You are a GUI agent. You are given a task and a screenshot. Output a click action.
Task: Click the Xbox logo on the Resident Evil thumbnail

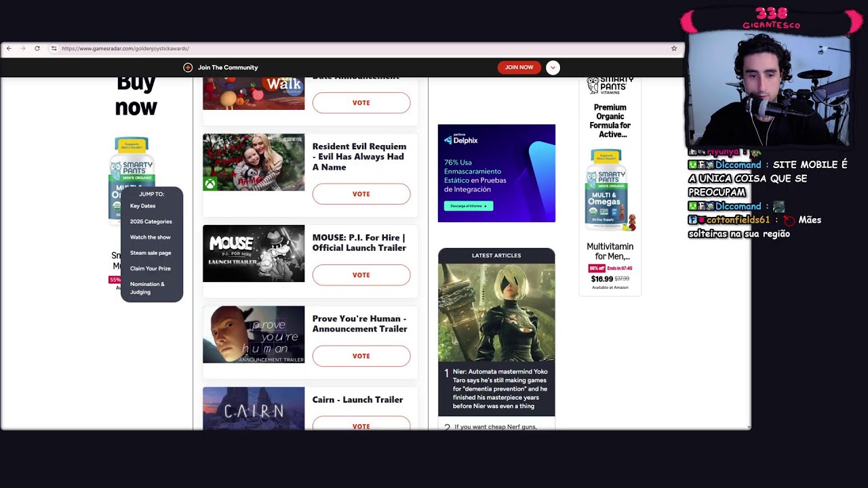(x=210, y=184)
